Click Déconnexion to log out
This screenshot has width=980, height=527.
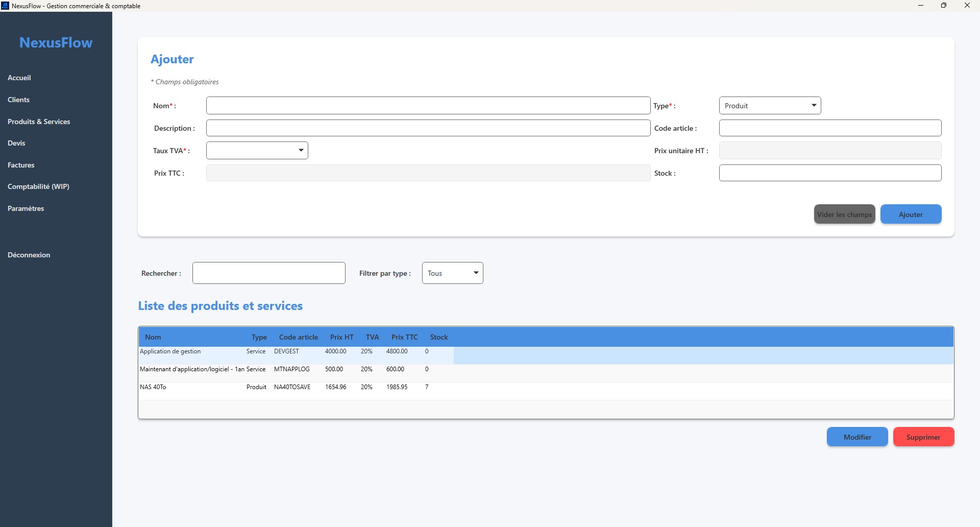coord(29,255)
